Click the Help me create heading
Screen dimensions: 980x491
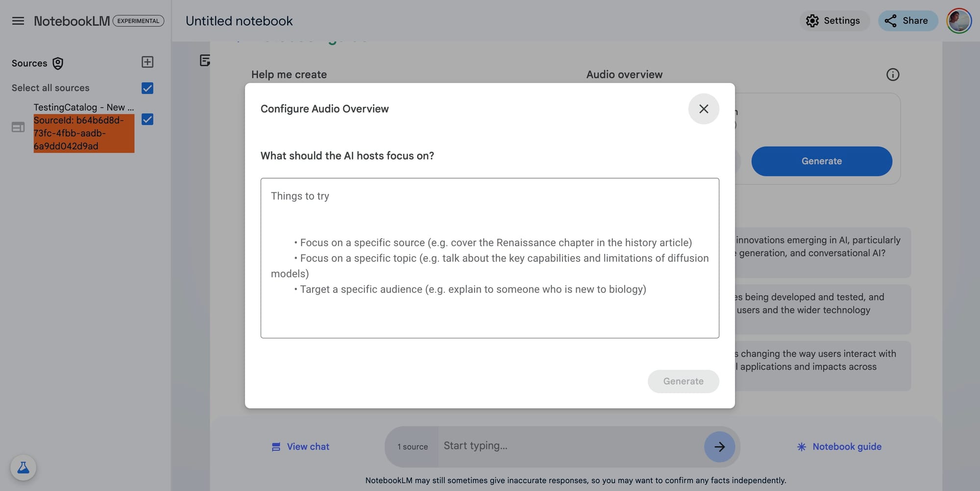pos(289,74)
